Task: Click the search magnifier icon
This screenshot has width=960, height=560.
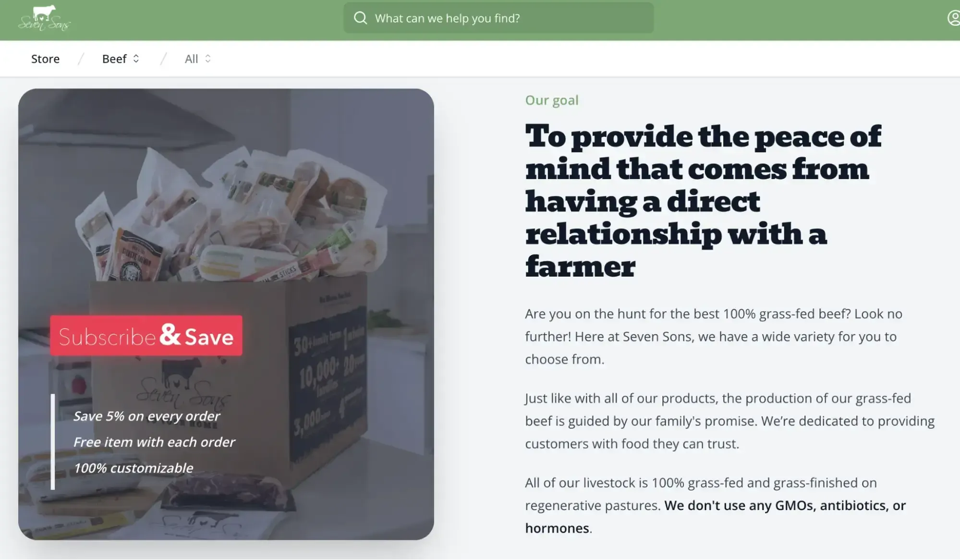Action: click(360, 18)
